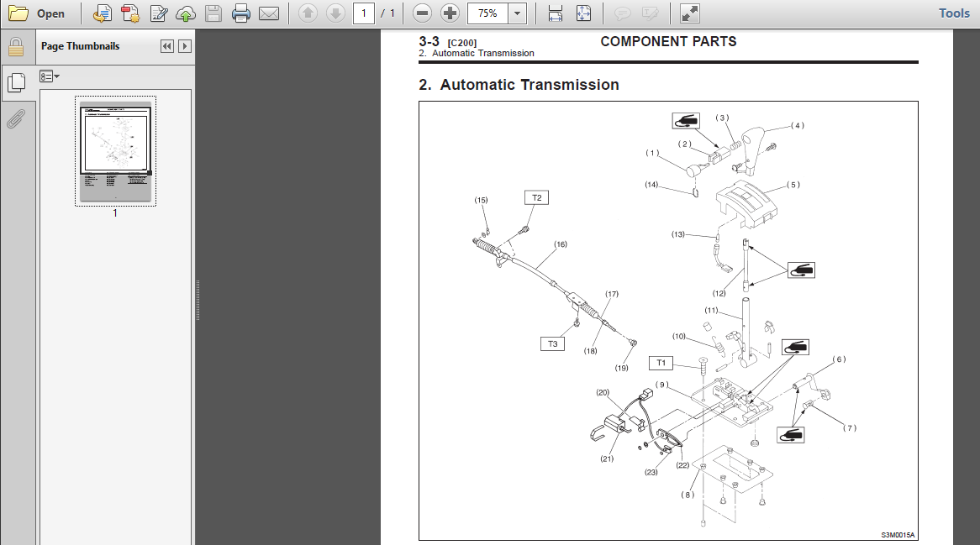
Task: Click the COMPONENT PARTS header text
Action: (668, 41)
